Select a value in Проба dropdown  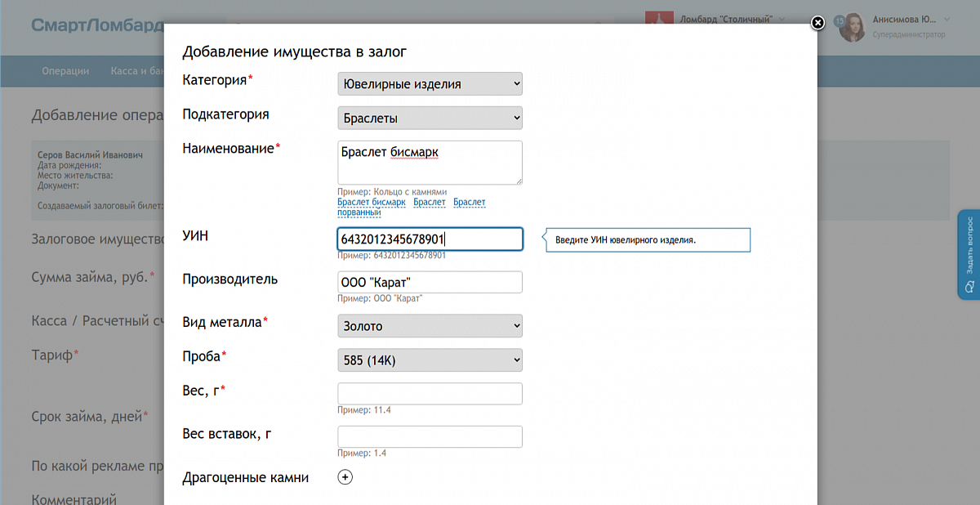coord(430,360)
